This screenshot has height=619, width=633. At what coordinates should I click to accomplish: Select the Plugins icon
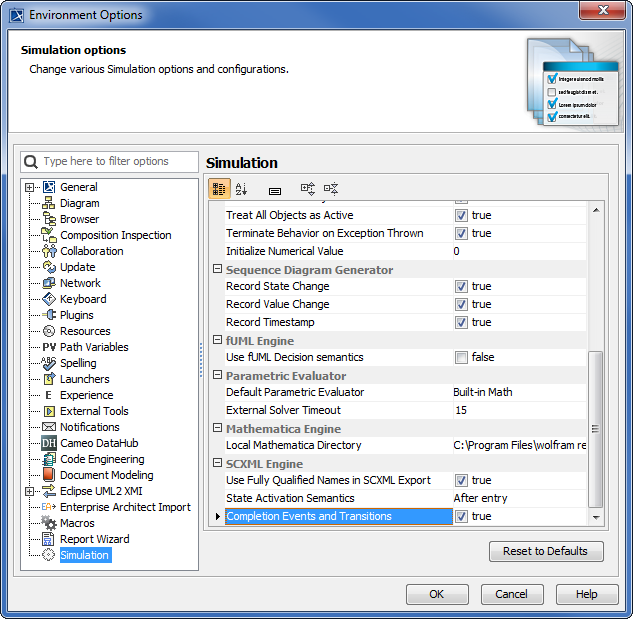[49, 315]
